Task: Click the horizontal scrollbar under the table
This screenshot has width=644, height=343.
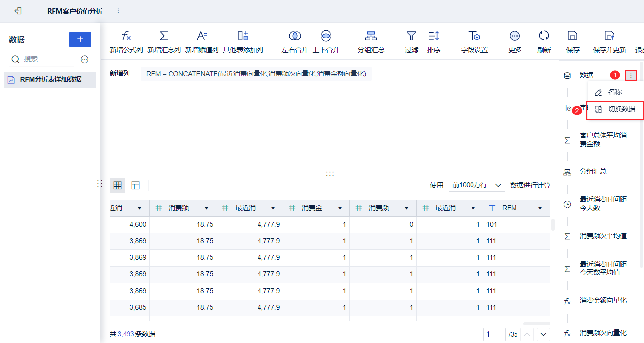Action: (x=536, y=324)
